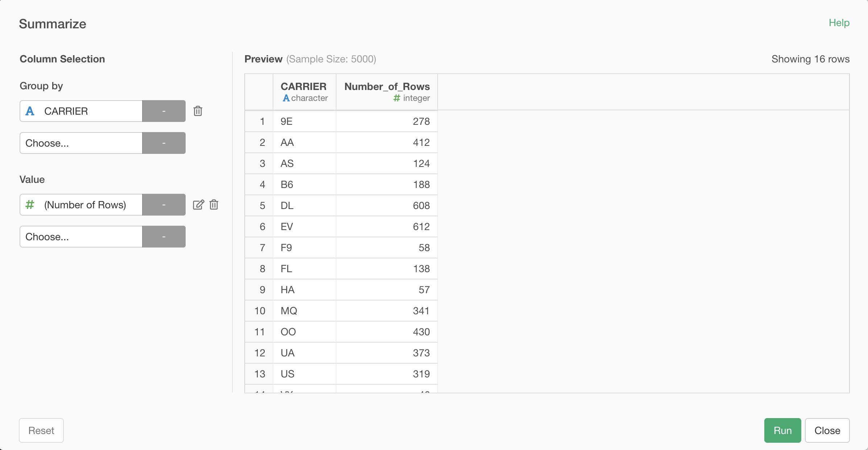The image size is (868, 450).
Task: Open the (Number of Rows) value dropdown
Action: point(81,205)
